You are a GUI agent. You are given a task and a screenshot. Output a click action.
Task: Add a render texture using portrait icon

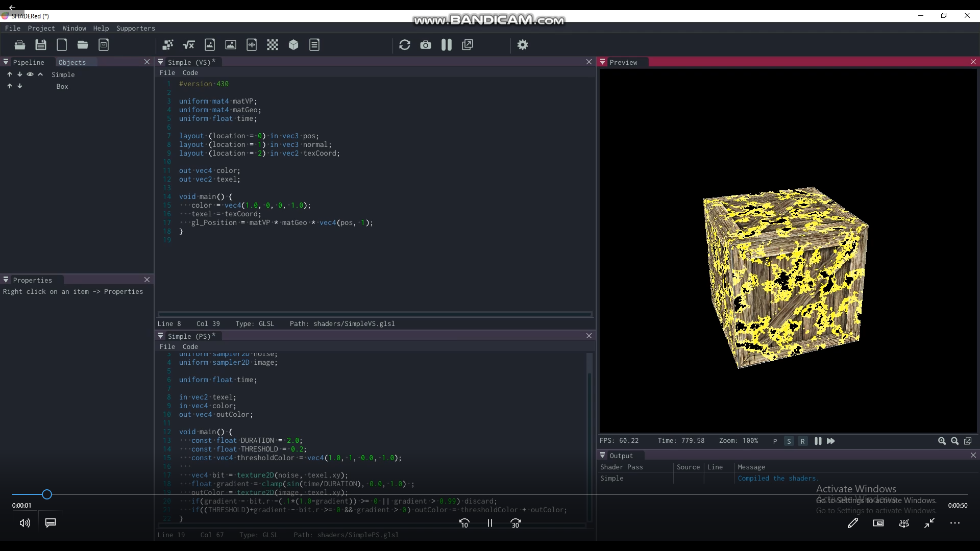coord(210,45)
